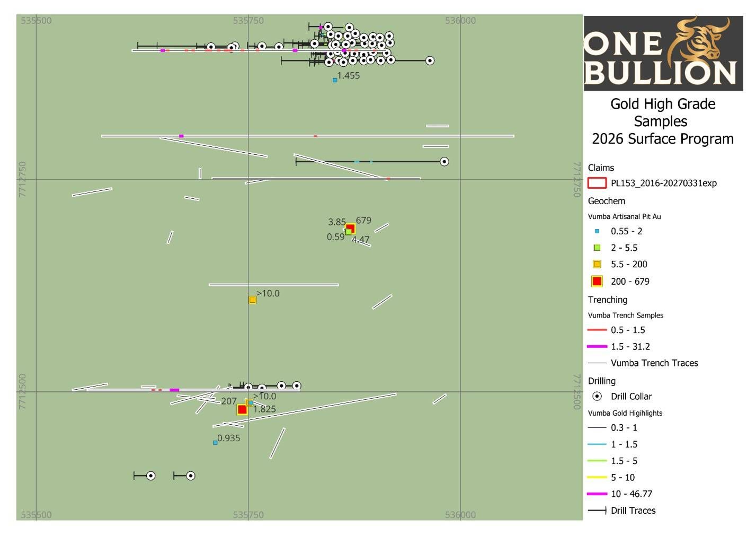Click the Vumba Trench Traces legend entry

[x=654, y=363]
